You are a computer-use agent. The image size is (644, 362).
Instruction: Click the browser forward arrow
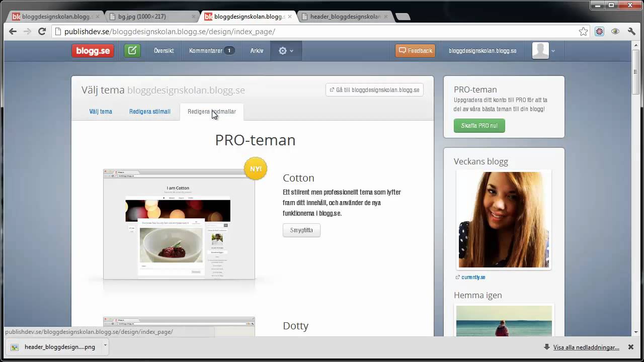(27, 32)
